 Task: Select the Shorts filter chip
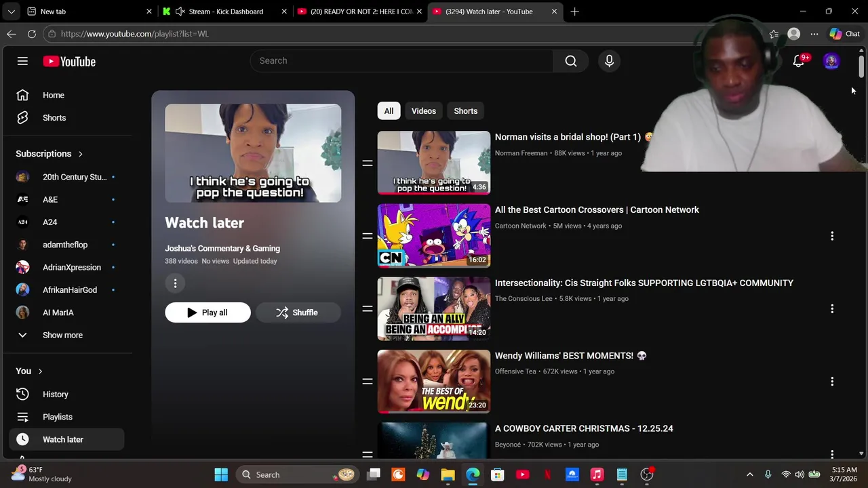point(466,111)
